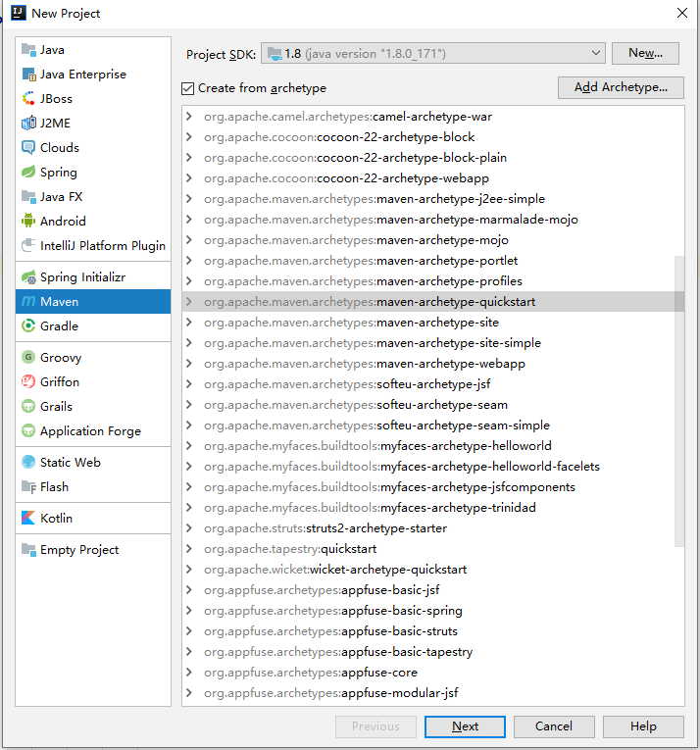Click the Maven 'm' icon
The image size is (700, 750).
pos(28,301)
